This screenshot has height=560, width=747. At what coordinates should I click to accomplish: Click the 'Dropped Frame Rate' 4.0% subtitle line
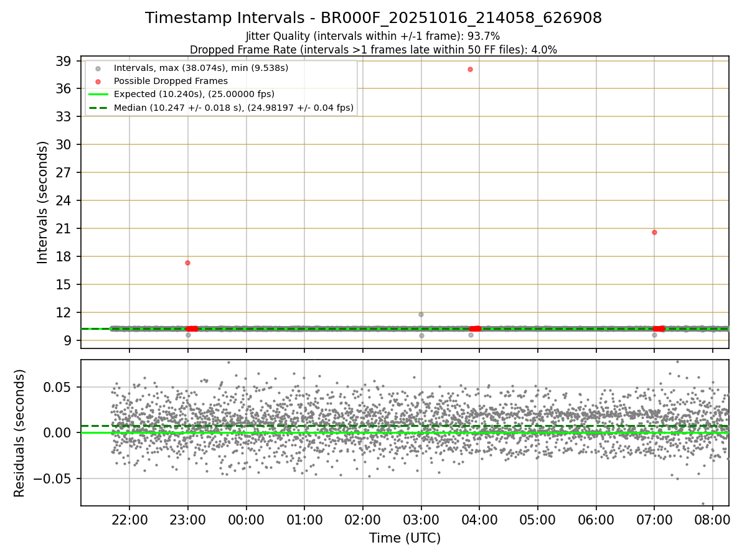click(374, 50)
